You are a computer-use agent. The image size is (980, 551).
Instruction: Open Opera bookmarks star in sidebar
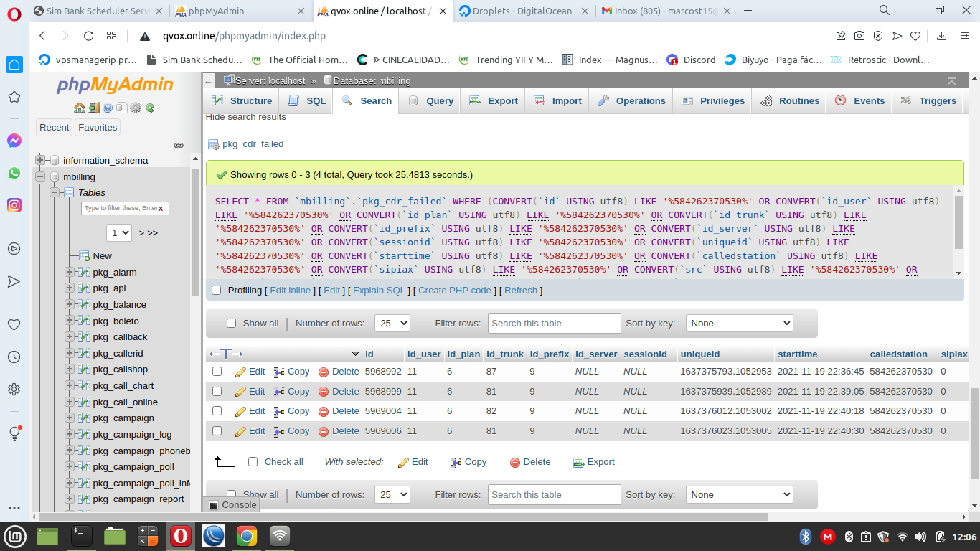(14, 97)
